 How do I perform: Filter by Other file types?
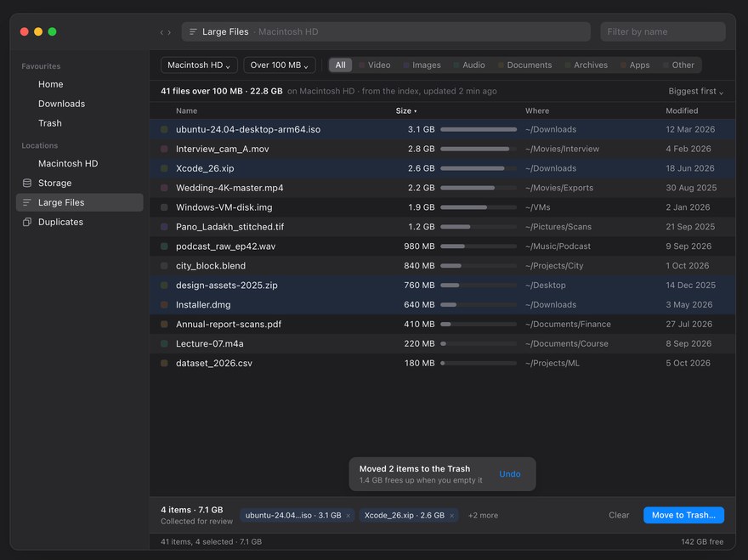[x=678, y=65]
